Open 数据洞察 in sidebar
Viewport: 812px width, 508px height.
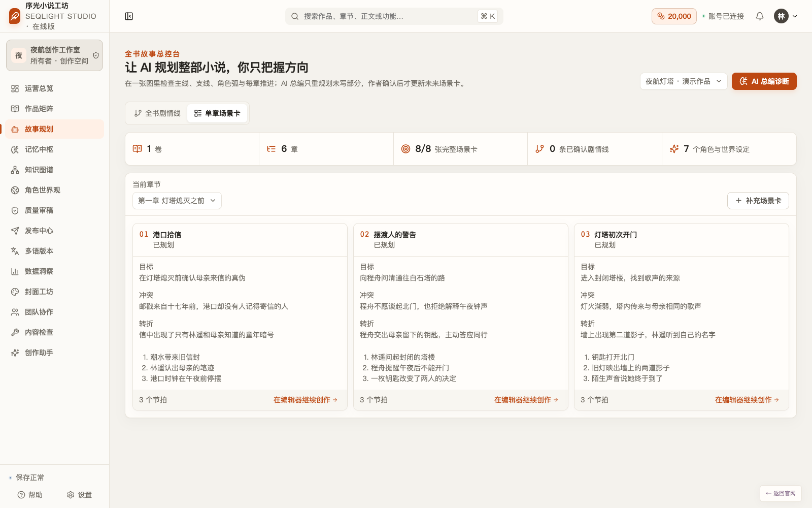click(55, 271)
